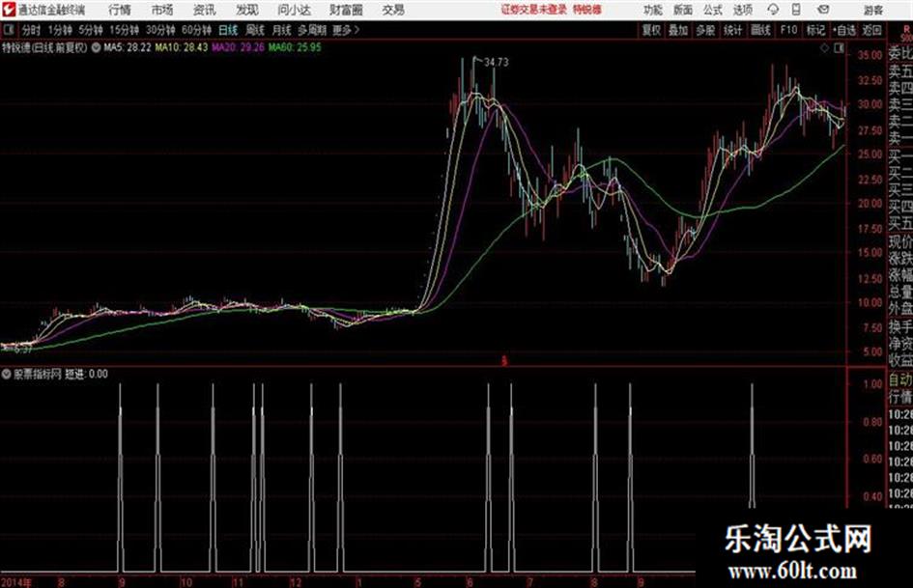Click the MA5: 28.22 value

[128, 47]
